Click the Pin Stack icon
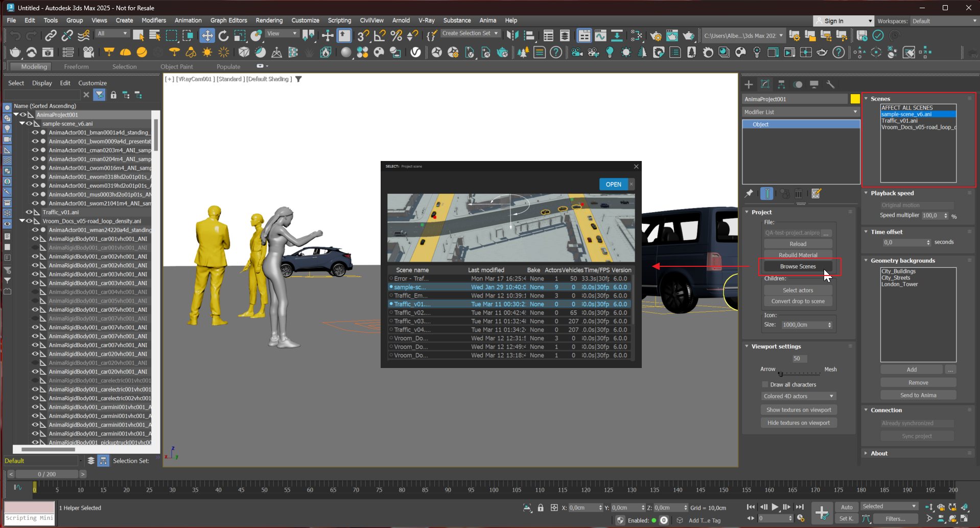Screen dimensions: 980x528 pos(749,194)
